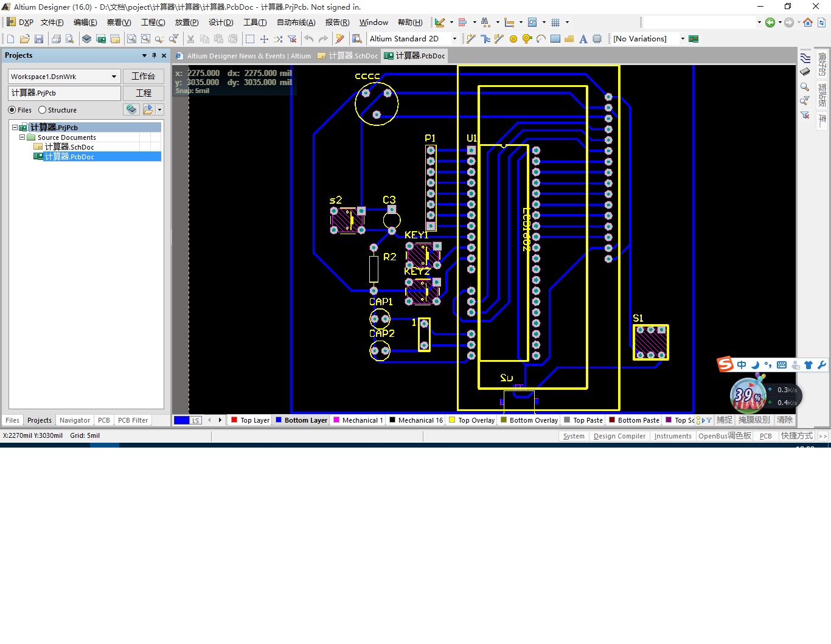Open the No Variations dropdown
Image resolution: width=831 pixels, height=644 pixels.
683,39
